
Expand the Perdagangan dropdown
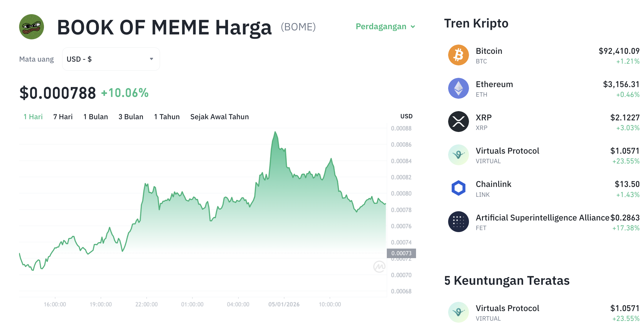point(381,26)
